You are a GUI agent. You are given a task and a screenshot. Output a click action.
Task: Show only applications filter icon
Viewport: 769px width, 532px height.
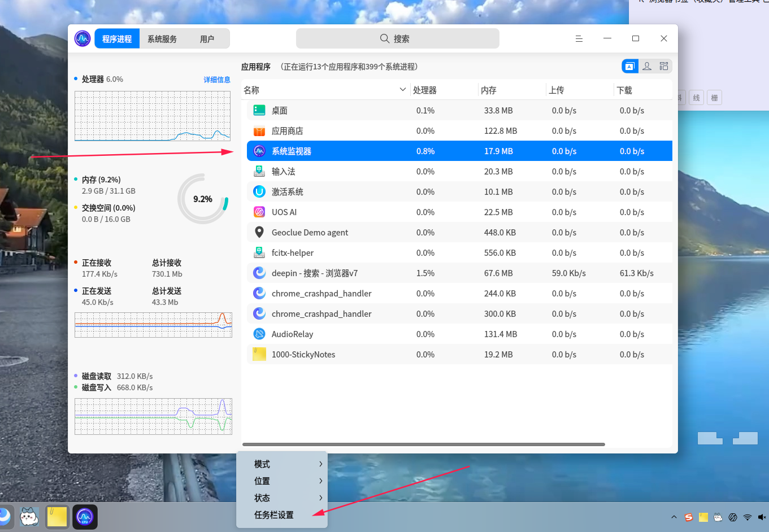630,66
